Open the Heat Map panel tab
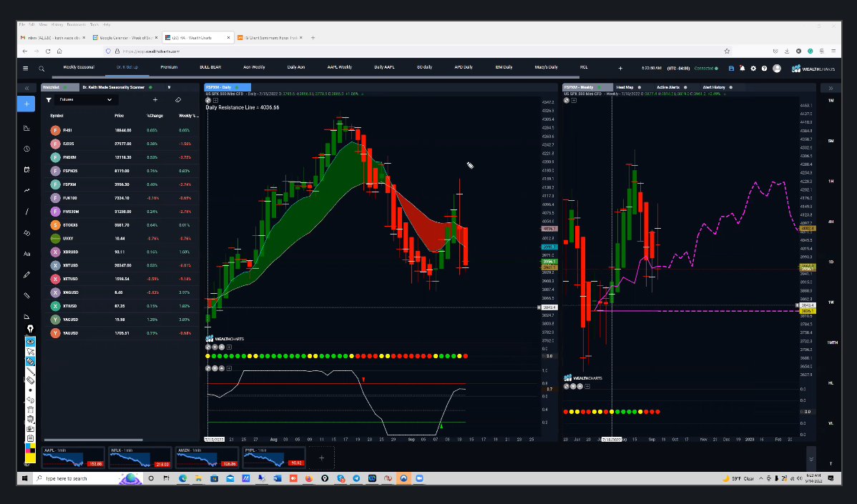The width and height of the screenshot is (857, 504). 625,87
